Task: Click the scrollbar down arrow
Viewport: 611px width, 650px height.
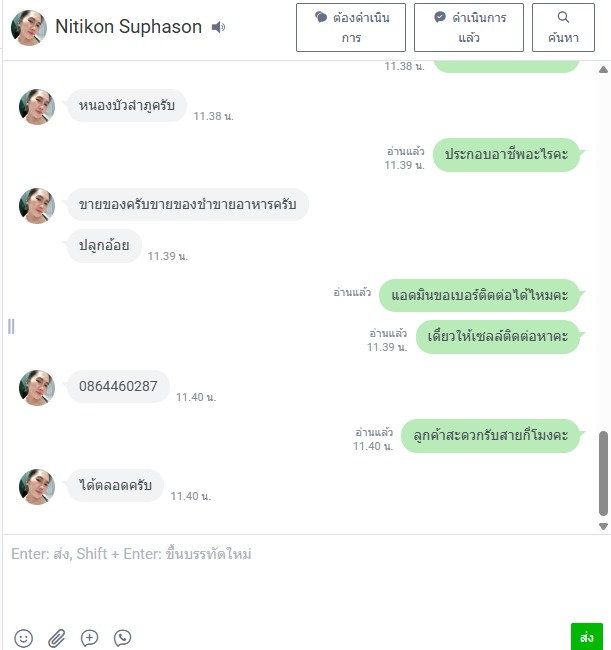Action: pos(604,526)
